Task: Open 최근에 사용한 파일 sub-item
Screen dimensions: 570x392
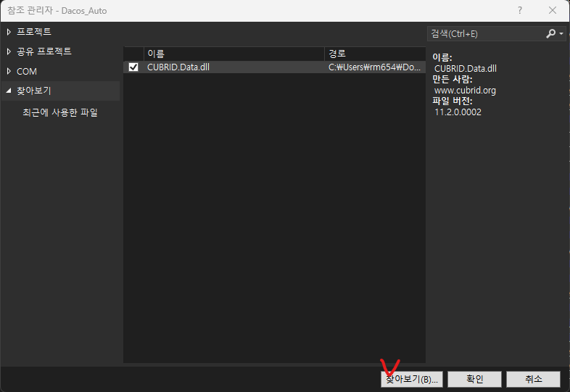Action: [60, 112]
